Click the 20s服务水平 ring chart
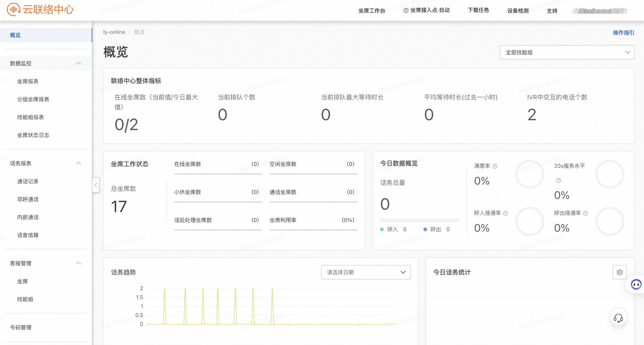The image size is (644, 345). click(x=610, y=174)
